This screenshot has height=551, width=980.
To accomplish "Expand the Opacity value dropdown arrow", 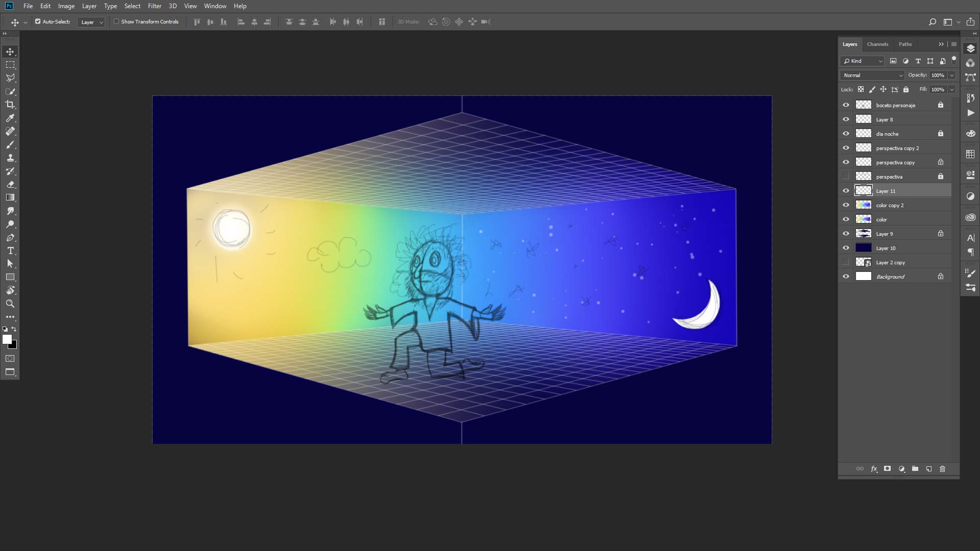I will click(x=951, y=75).
